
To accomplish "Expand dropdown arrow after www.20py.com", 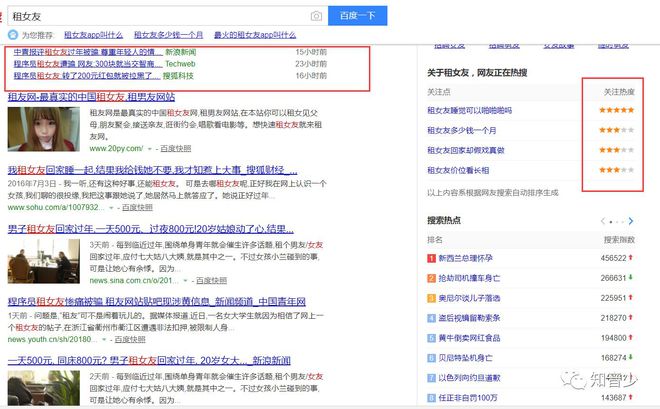I will click(149, 149).
